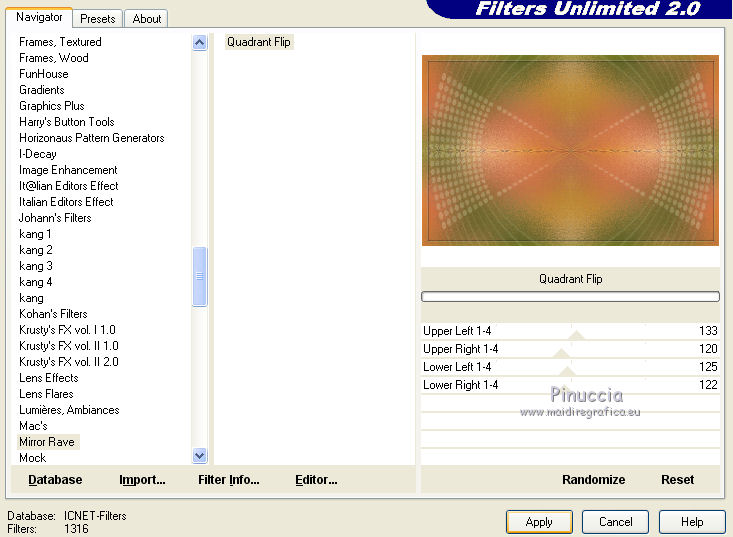Select Gradients category
The image size is (733, 537).
pyautogui.click(x=42, y=90)
